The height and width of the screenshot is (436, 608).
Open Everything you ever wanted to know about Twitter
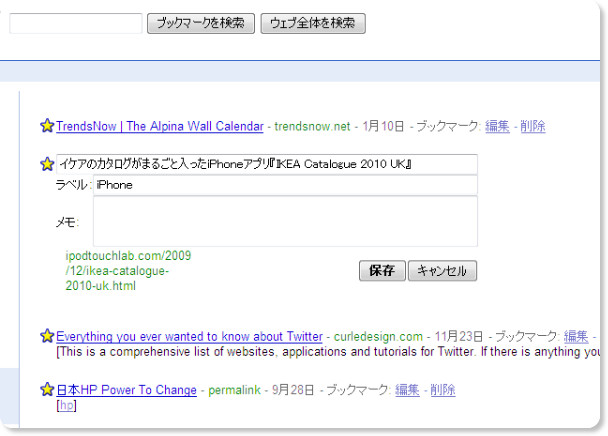[x=189, y=336]
